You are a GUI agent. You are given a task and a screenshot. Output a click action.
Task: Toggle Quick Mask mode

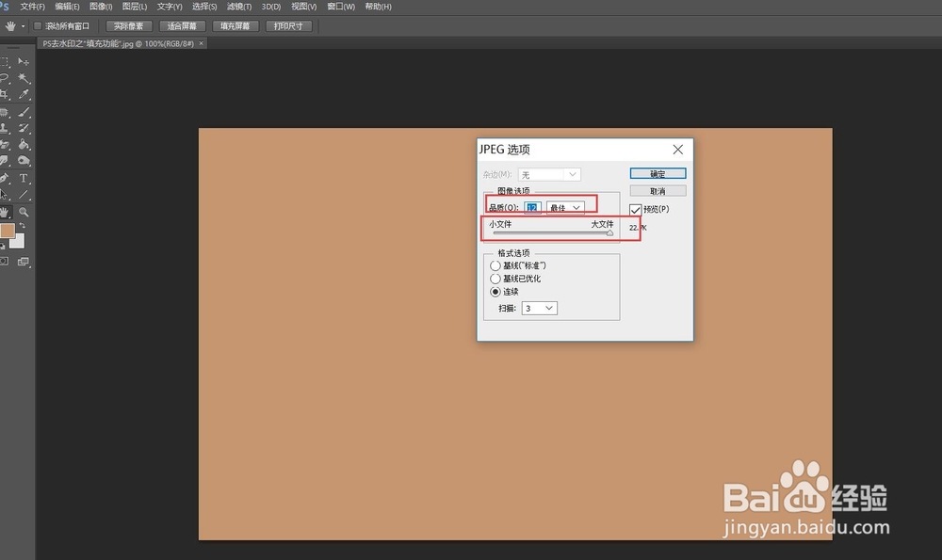point(4,262)
